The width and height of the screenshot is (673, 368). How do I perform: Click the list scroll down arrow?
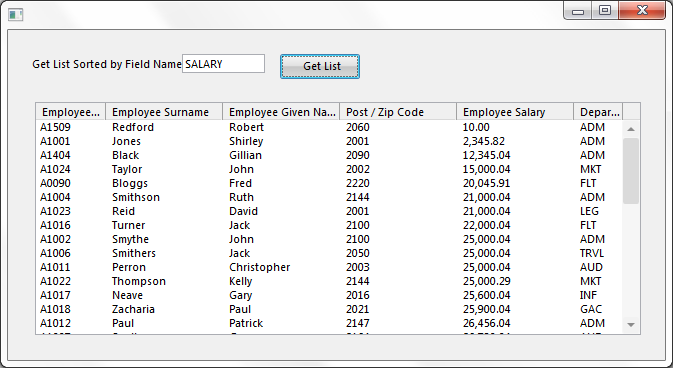pos(631,325)
